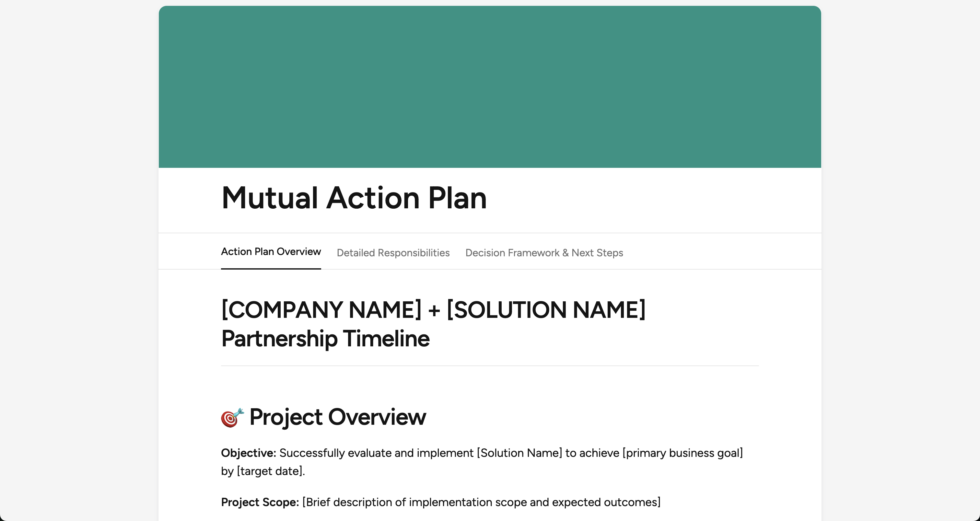Click the words Successfully evaluate and implement
This screenshot has width=980, height=521.
[376, 453]
